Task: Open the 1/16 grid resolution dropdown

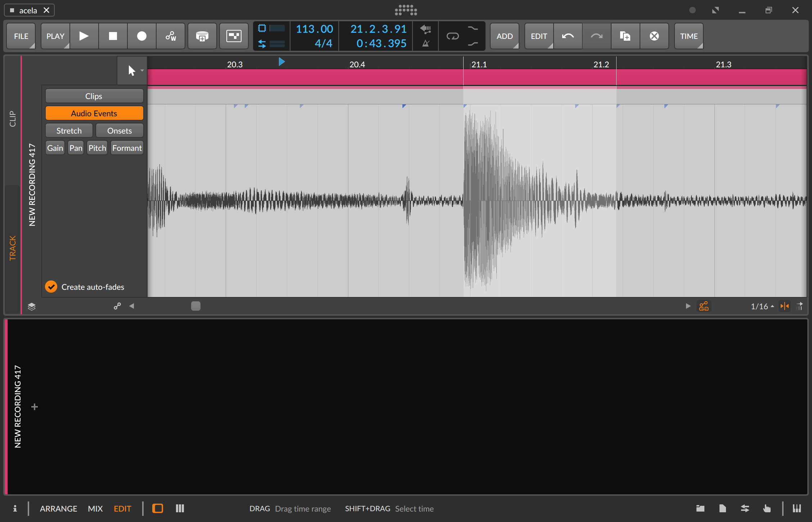Action: [x=762, y=306]
